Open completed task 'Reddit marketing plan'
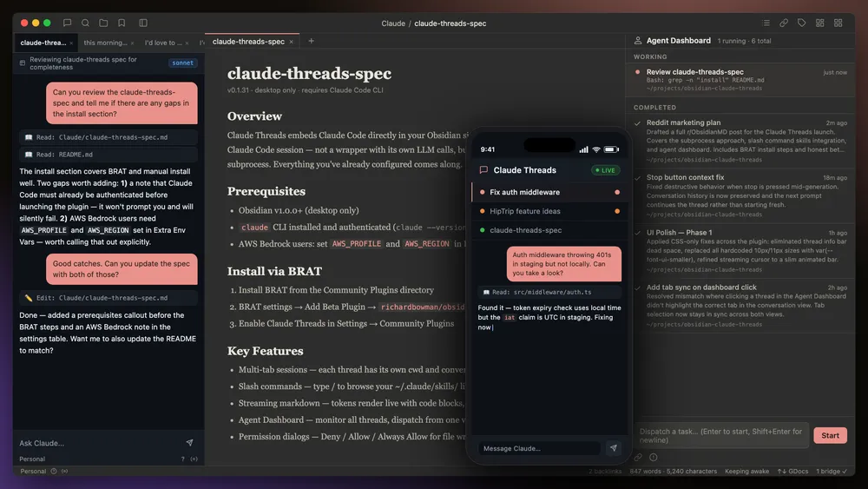 (x=741, y=142)
